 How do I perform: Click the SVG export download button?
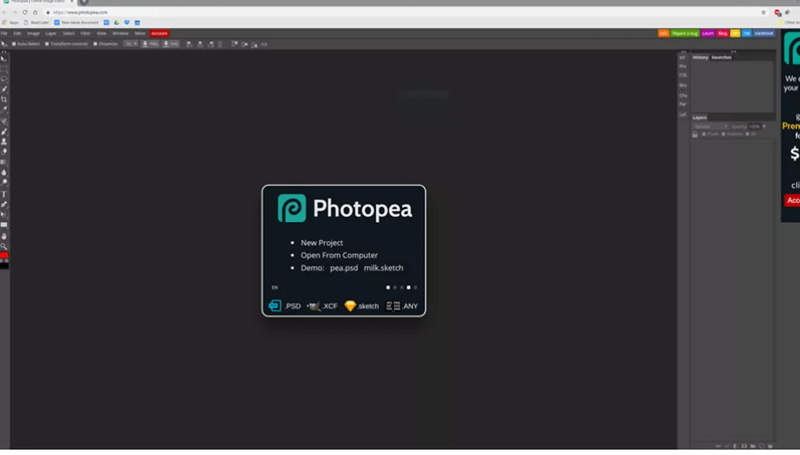tap(171, 44)
